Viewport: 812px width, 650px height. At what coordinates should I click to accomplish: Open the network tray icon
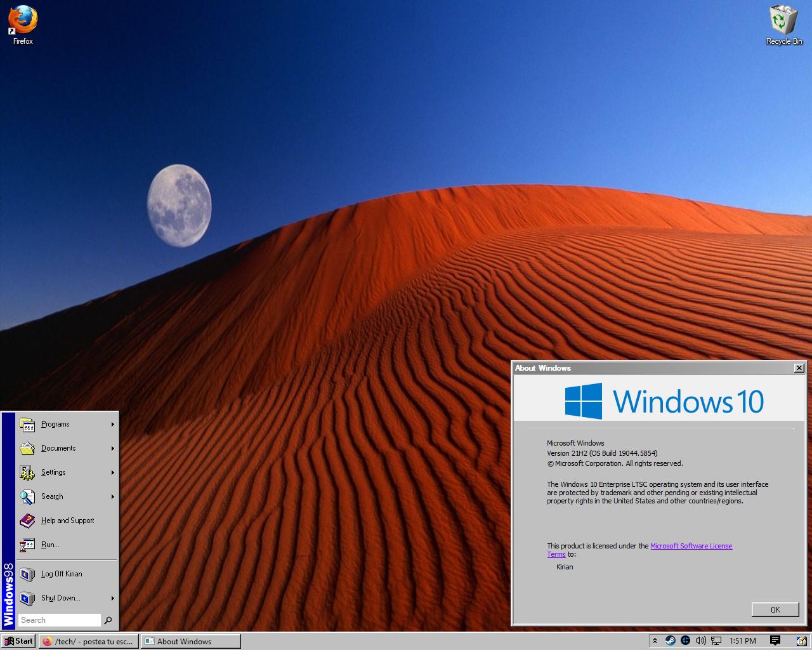(x=716, y=641)
